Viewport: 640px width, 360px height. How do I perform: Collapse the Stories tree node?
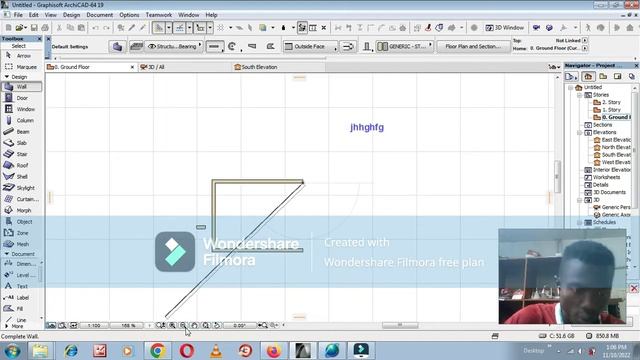coord(580,95)
